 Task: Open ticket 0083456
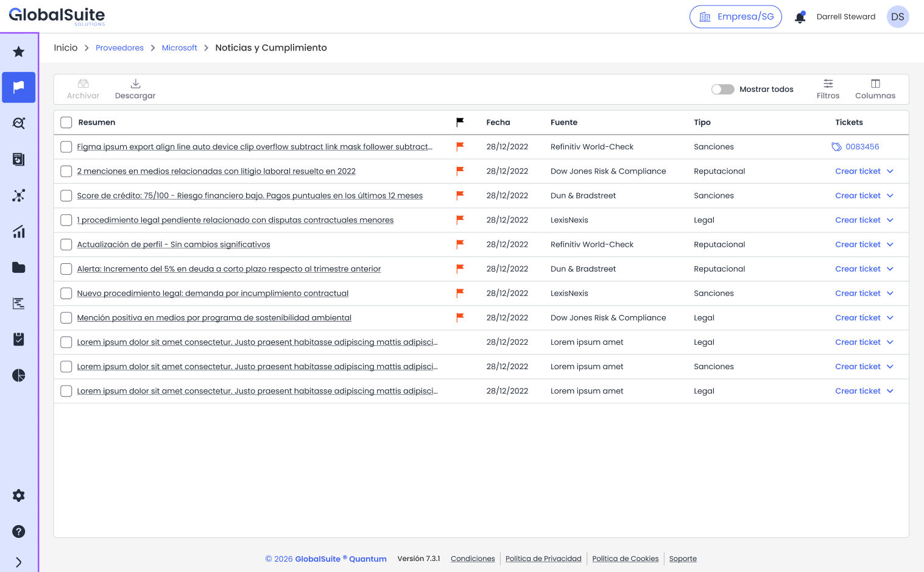[856, 147]
